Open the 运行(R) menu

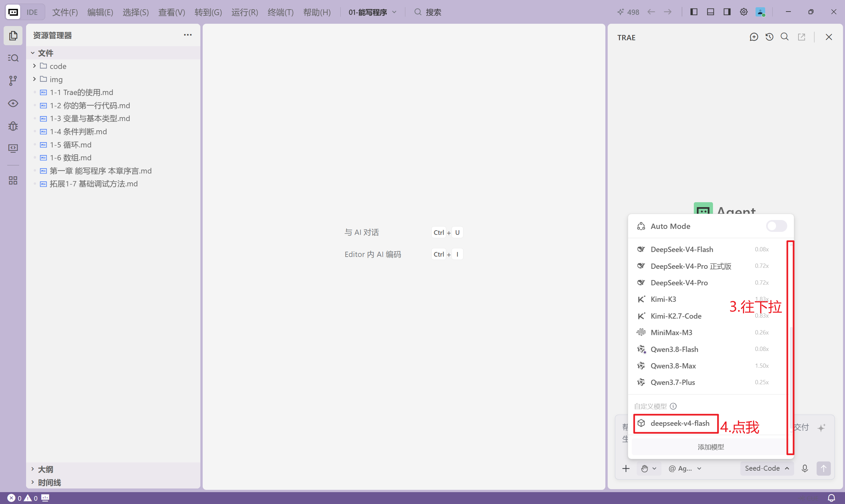245,12
